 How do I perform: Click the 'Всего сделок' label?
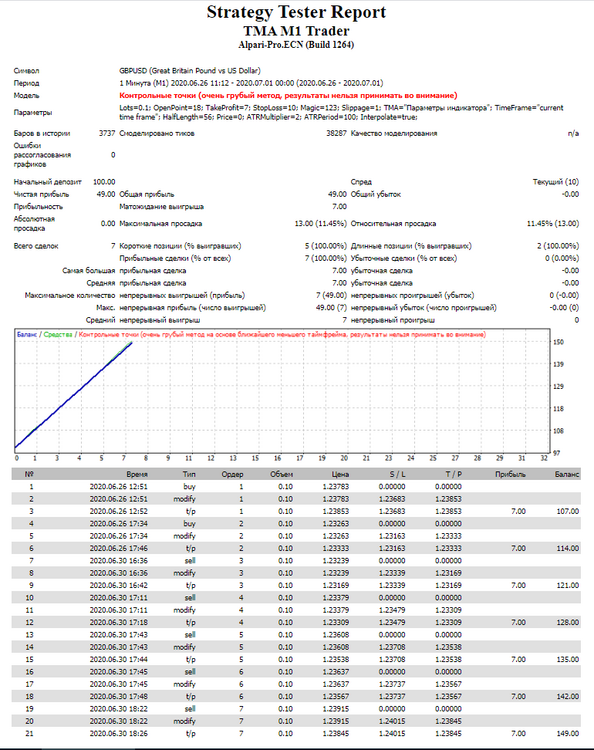(36, 246)
